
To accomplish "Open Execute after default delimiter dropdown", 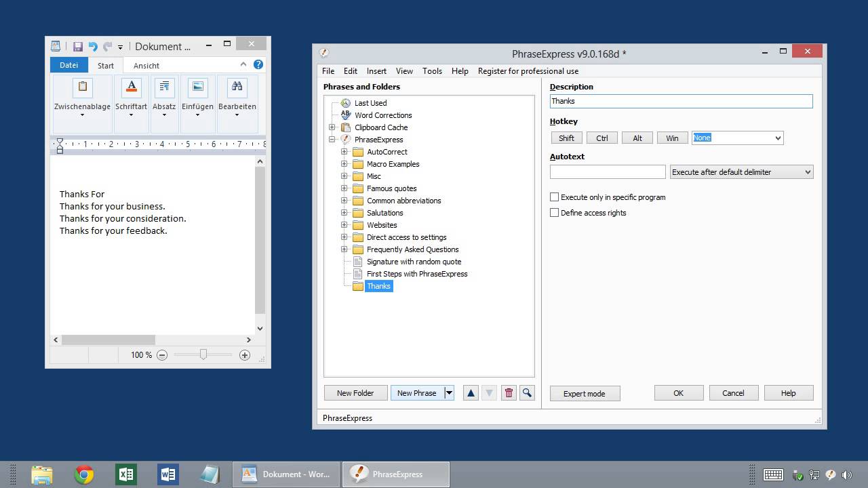I will [x=741, y=172].
